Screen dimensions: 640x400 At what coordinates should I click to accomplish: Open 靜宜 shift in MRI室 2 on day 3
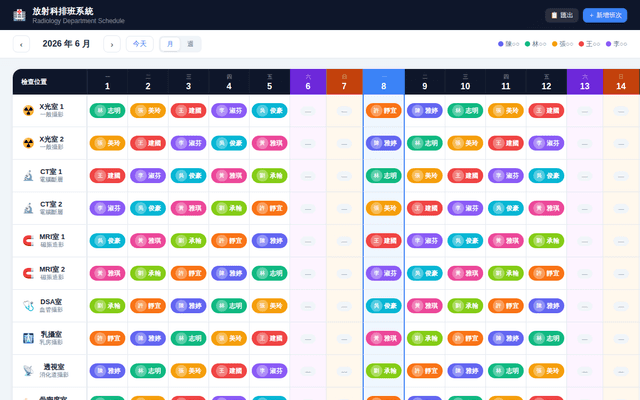[188, 273]
